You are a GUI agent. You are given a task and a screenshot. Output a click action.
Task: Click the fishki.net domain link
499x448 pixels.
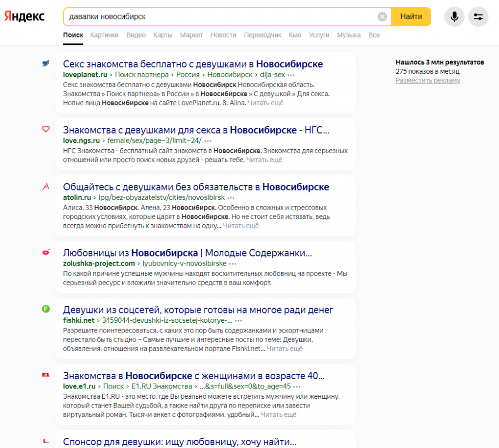pyautogui.click(x=78, y=321)
